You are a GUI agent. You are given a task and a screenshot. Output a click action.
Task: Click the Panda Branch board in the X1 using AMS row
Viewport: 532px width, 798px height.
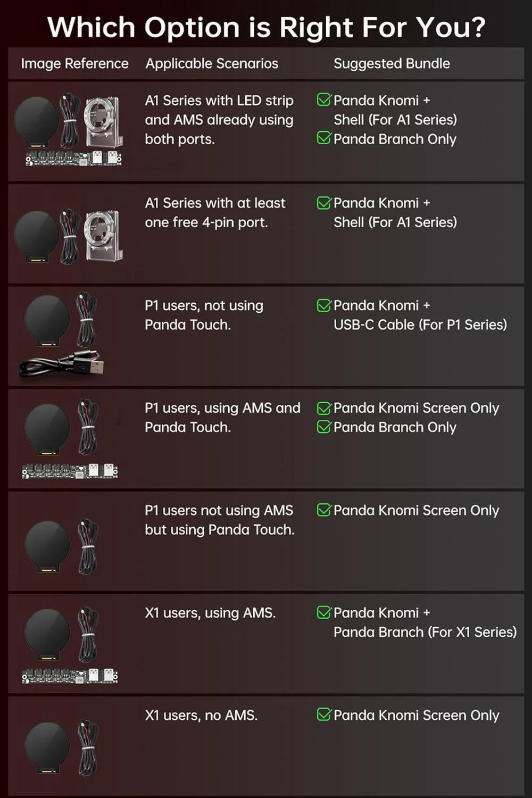click(70, 676)
